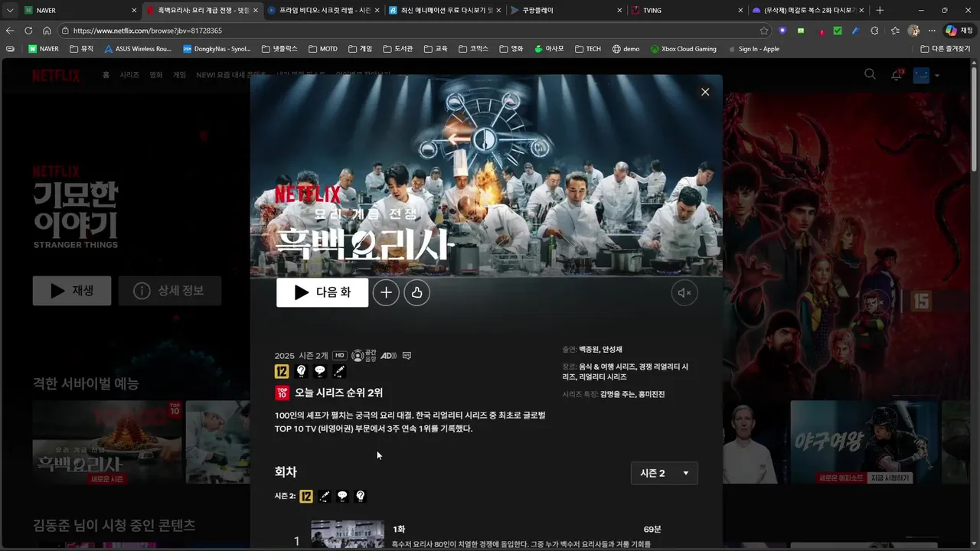Go to Netflix 시리즈 nav item
This screenshot has height=551, width=980.
[x=129, y=75]
